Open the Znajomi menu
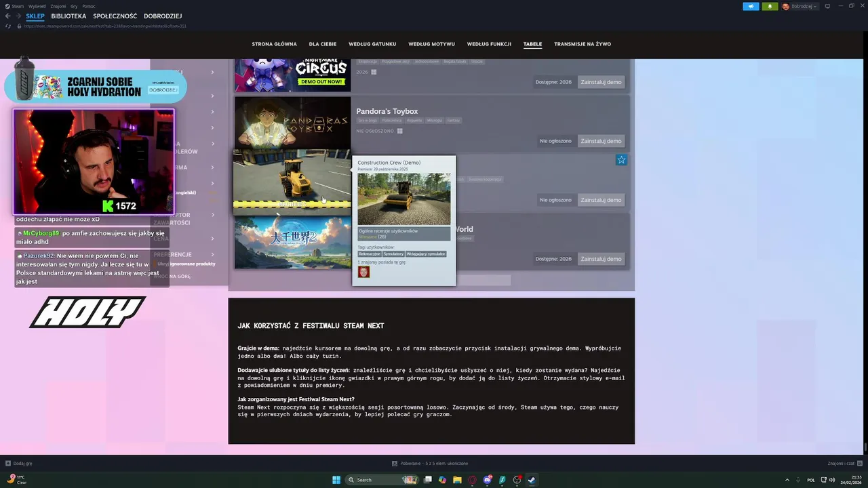 58,6
